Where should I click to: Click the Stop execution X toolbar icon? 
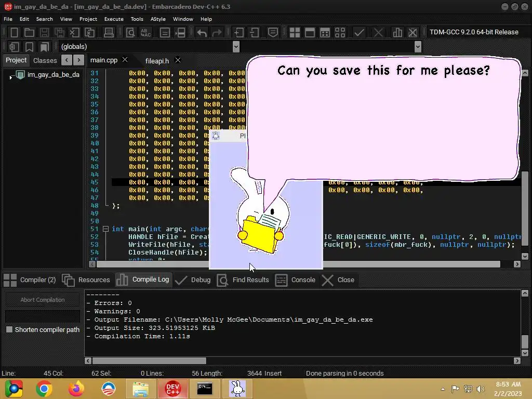(x=378, y=33)
